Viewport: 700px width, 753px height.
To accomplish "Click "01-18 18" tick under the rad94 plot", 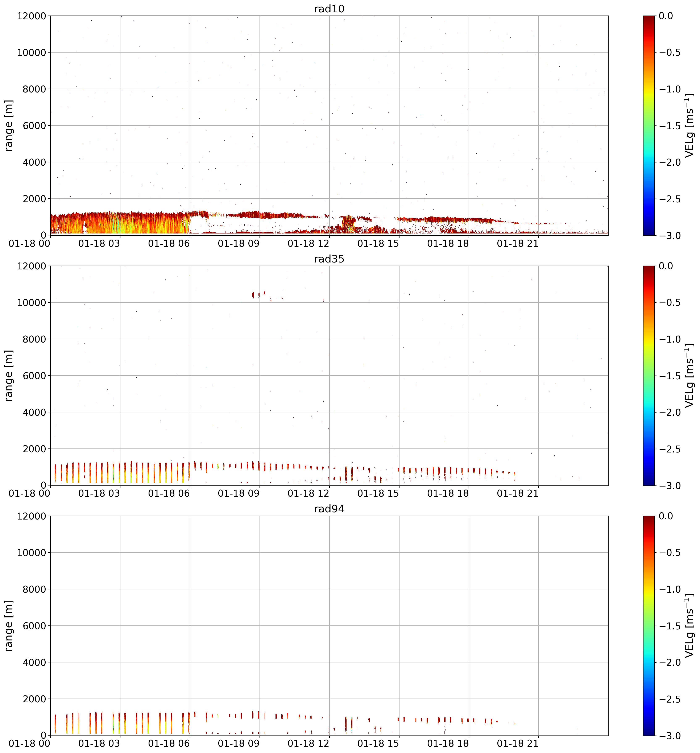I will pos(448,744).
